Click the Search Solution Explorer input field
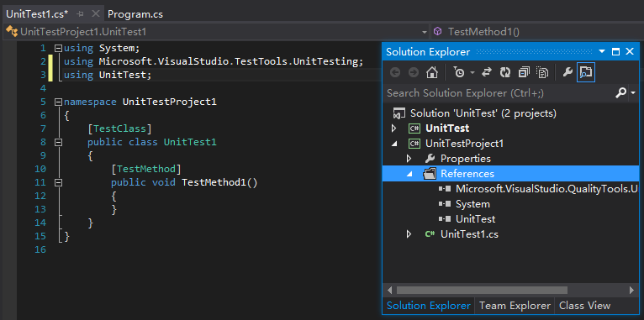Screen dimensions: 644x320 pos(499,93)
